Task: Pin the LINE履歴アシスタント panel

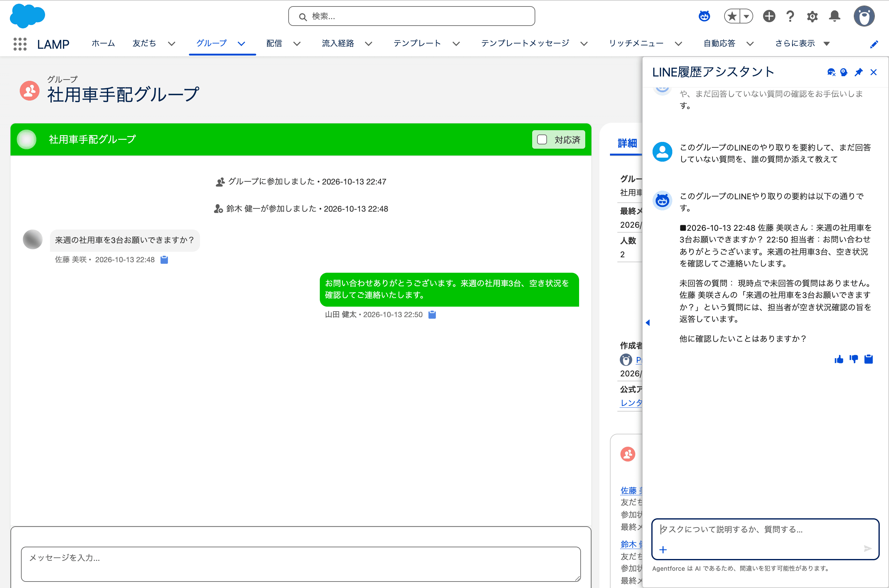Action: 858,72
